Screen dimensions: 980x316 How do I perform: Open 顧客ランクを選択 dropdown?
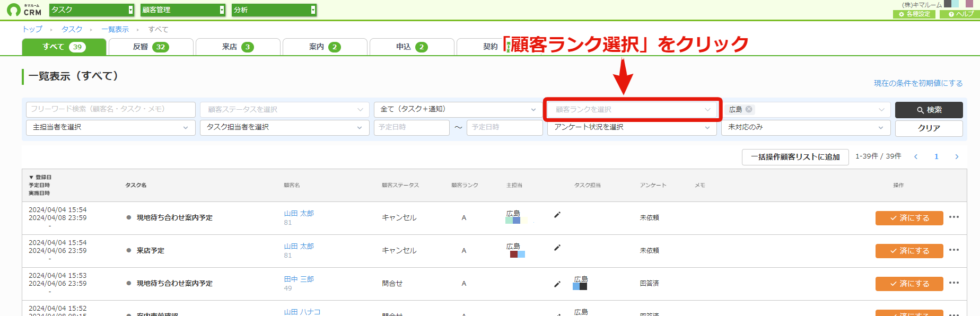(632, 109)
